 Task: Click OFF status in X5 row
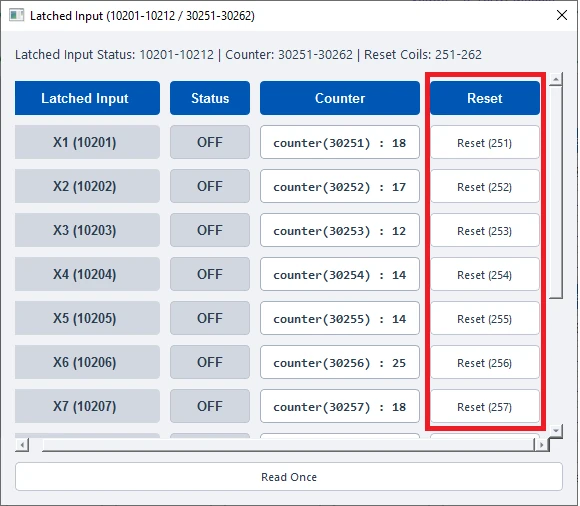click(210, 318)
